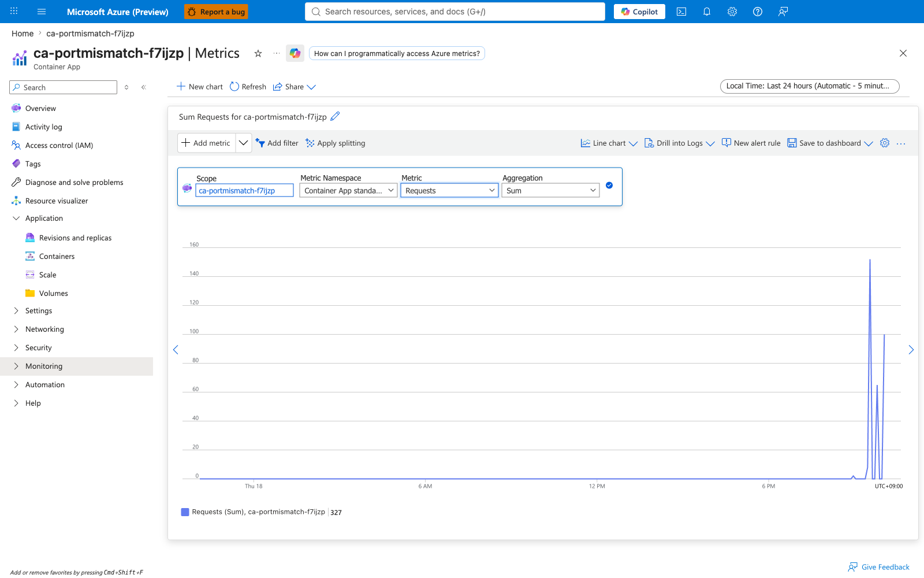The image size is (924, 578).
Task: Click New alert rule
Action: point(751,143)
